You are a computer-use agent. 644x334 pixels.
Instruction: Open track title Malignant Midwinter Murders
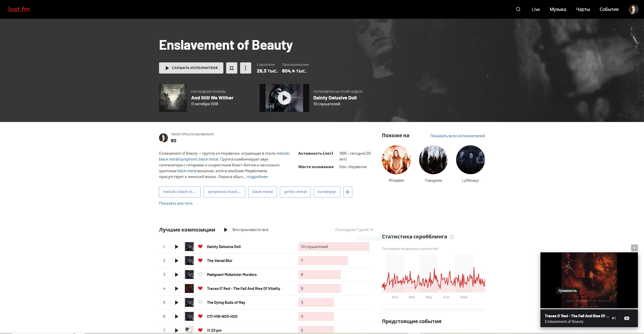coord(232,275)
